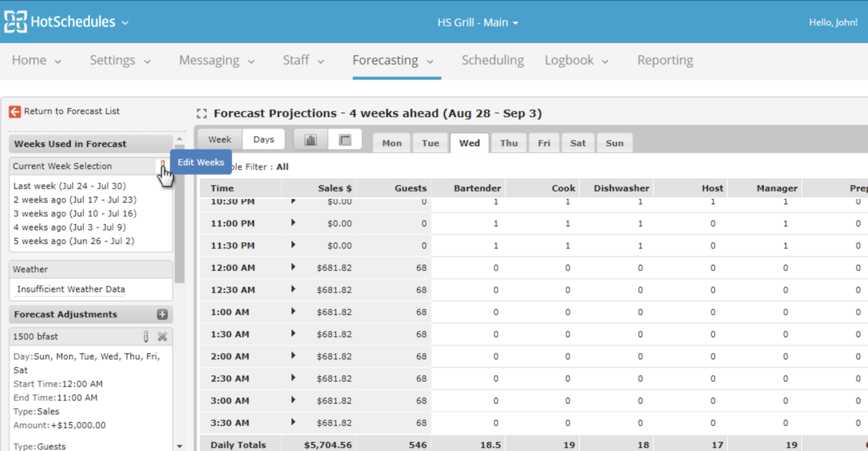
Task: Expand the 12:00 AM row arrow
Action: click(x=293, y=267)
